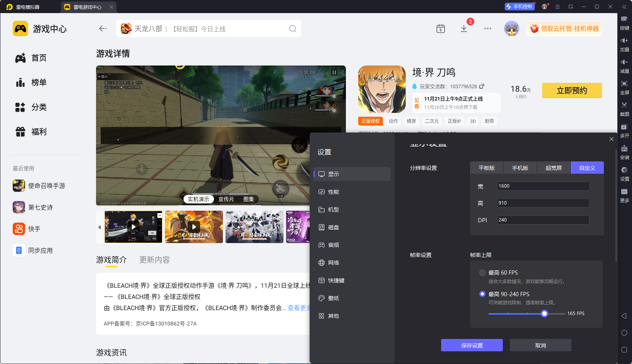Click the FPS limit slider handle
The image size is (632, 364).
[544, 314]
